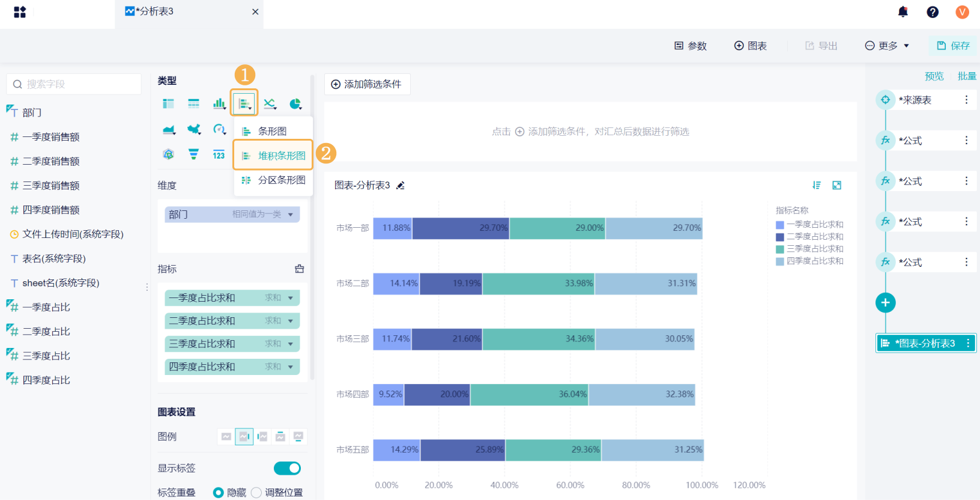Click the chart sort icon
This screenshot has height=500, width=980.
coord(817,185)
